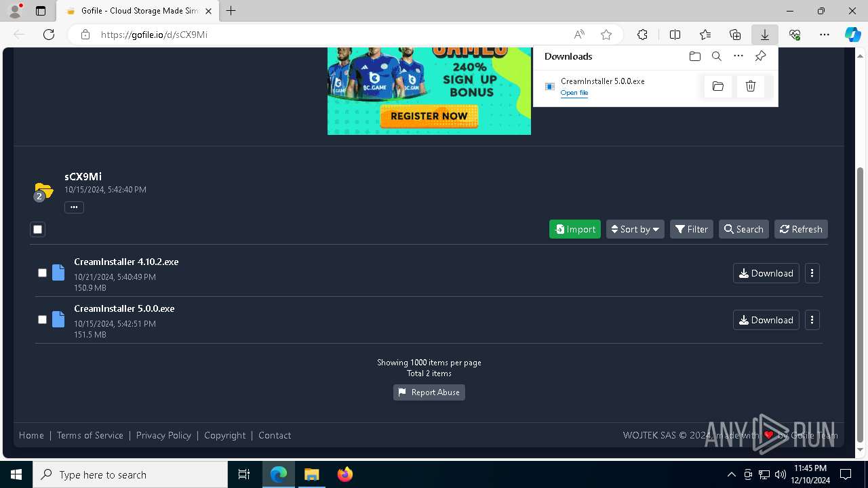Check the CreamInstaller 5.0.0.exe checkbox
This screenshot has height=488, width=868.
[x=42, y=319]
